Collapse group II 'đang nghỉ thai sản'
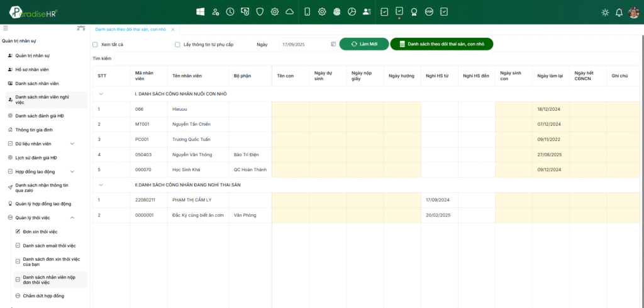 coord(101,185)
